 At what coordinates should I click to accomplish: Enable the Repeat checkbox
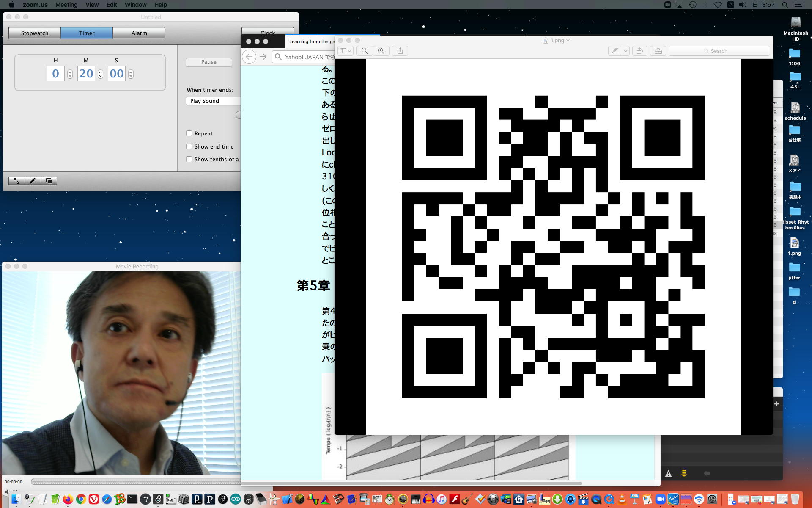[189, 133]
